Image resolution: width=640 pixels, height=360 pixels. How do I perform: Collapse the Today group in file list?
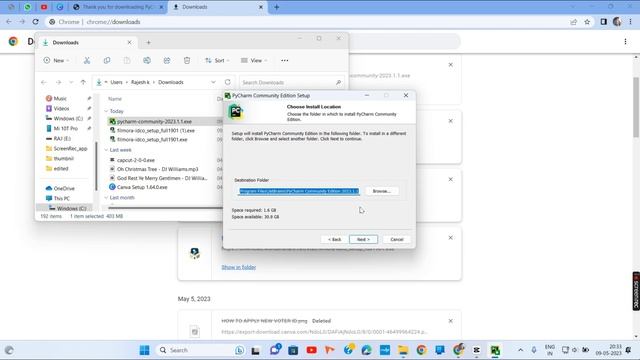[x=106, y=111]
